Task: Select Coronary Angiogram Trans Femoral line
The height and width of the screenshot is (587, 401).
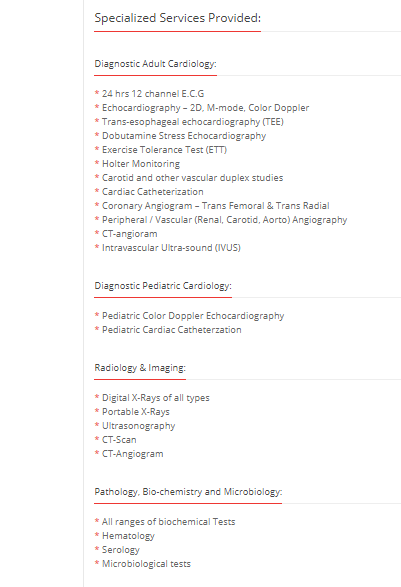Action: [x=216, y=206]
